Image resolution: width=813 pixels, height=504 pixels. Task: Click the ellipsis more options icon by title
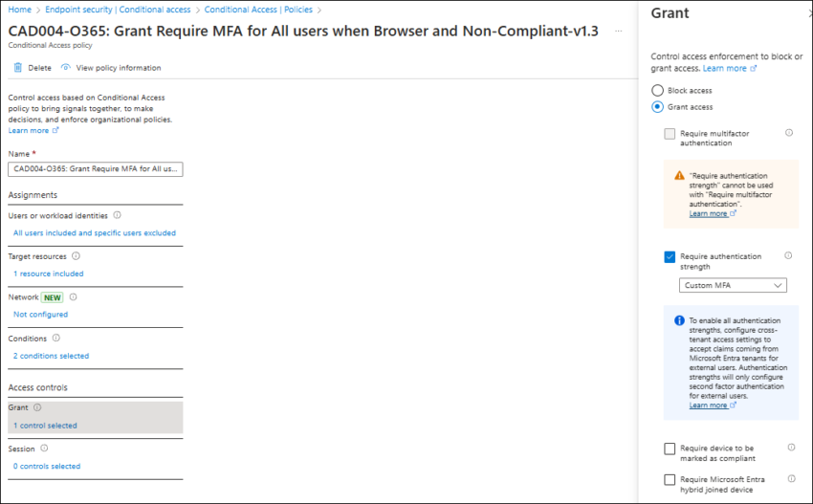point(619,32)
